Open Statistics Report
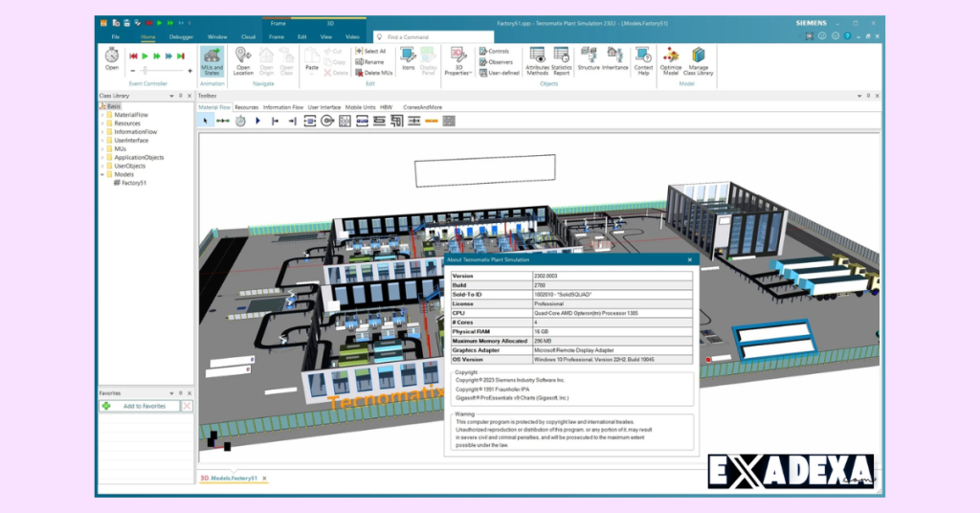 coord(561,61)
